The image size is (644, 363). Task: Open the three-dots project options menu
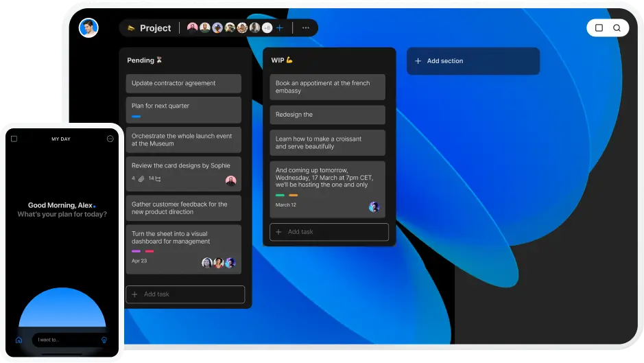pos(305,28)
